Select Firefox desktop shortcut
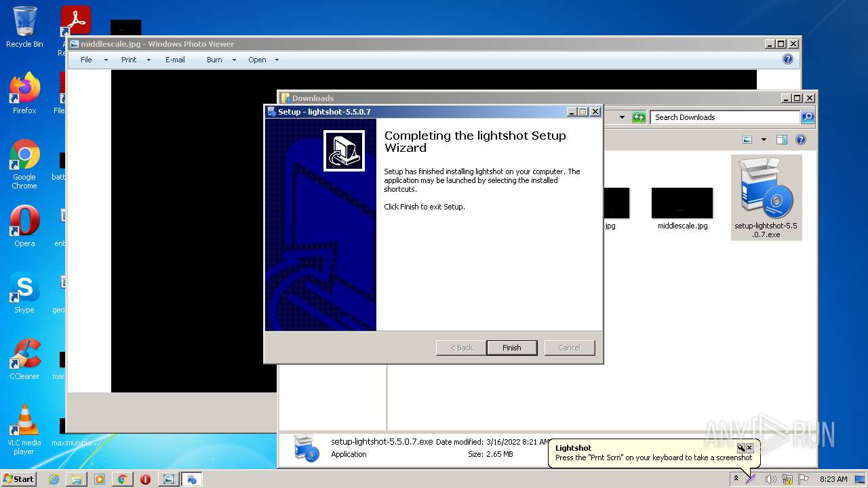The image size is (868, 488). click(x=24, y=93)
